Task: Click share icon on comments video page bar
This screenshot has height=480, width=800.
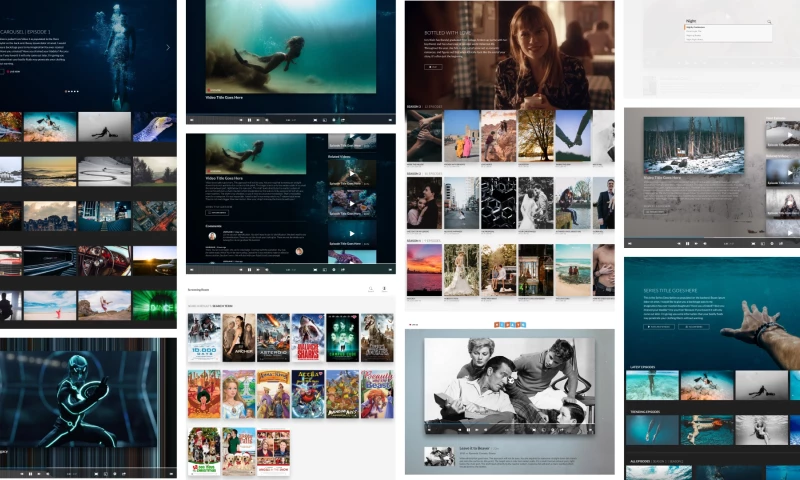Action: (x=342, y=269)
